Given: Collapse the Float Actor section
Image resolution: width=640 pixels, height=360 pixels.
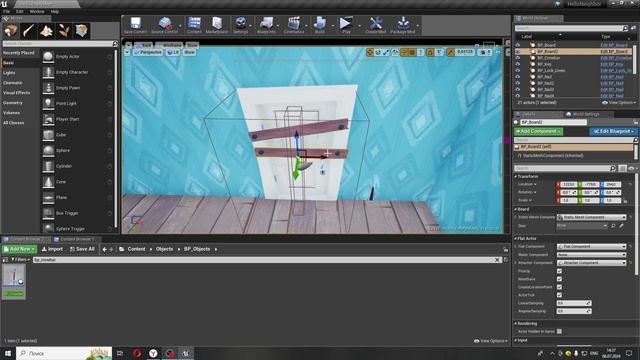Looking at the screenshot, I should [516, 238].
